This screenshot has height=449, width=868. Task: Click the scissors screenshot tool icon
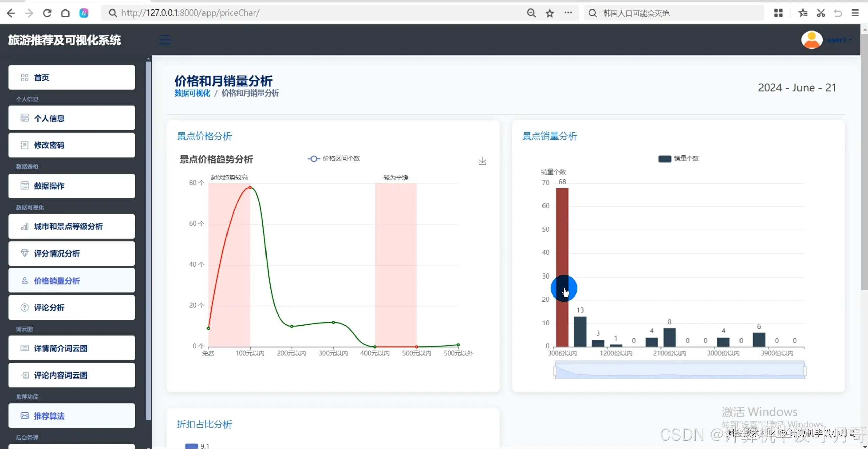point(821,13)
